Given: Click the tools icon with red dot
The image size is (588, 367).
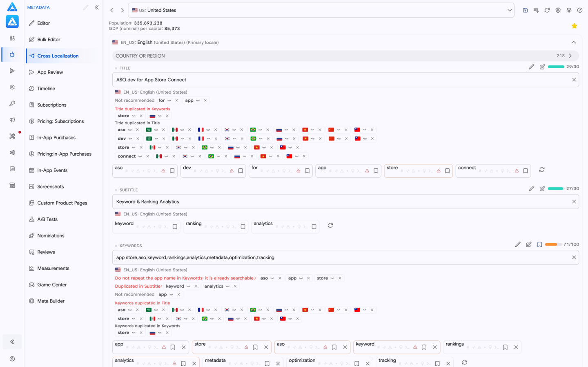Looking at the screenshot, I should point(12,136).
